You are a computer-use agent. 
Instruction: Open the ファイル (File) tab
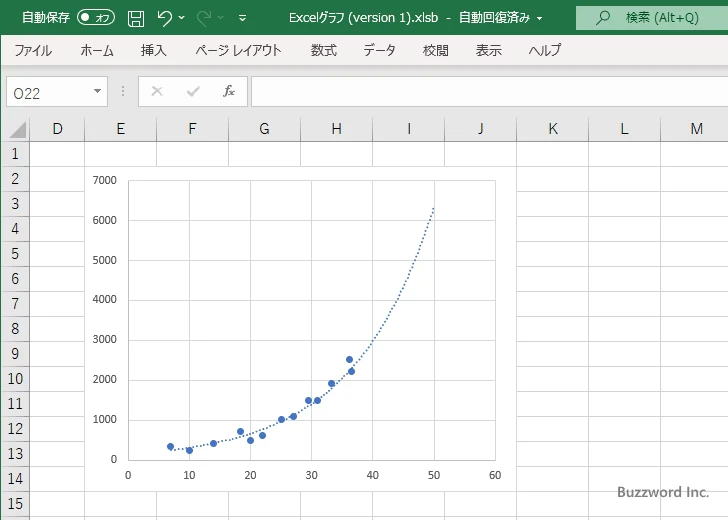point(33,50)
